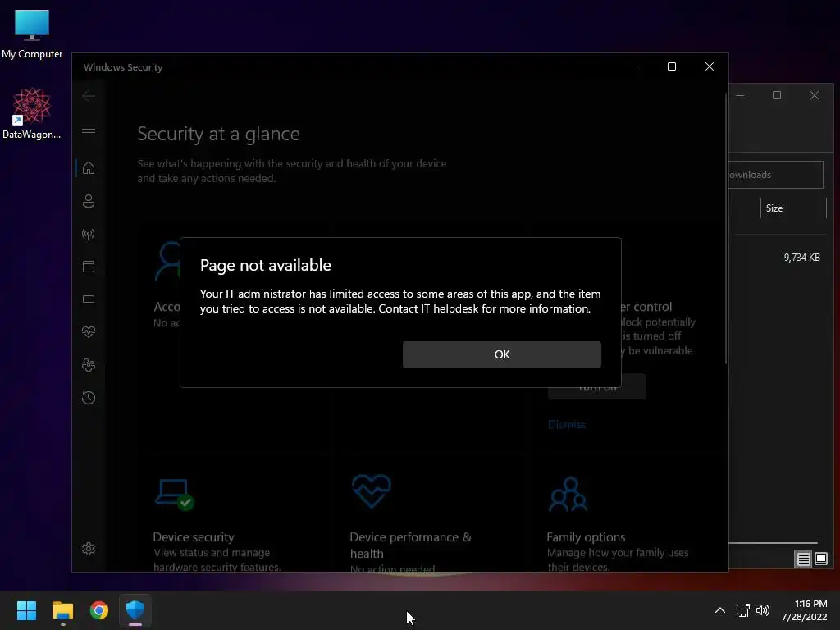The image size is (840, 630).
Task: Open App & browser control window icon in sidebar
Action: pos(89,267)
